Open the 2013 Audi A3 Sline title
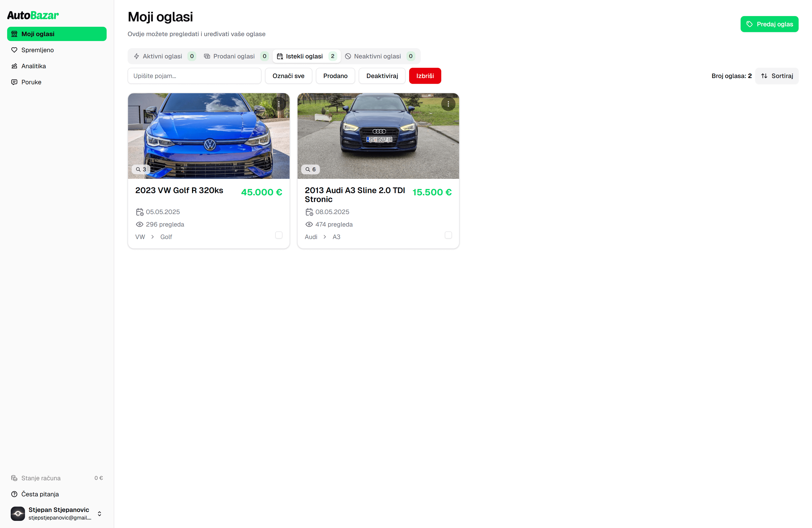Screen dimensions: 812x528 click(355, 195)
